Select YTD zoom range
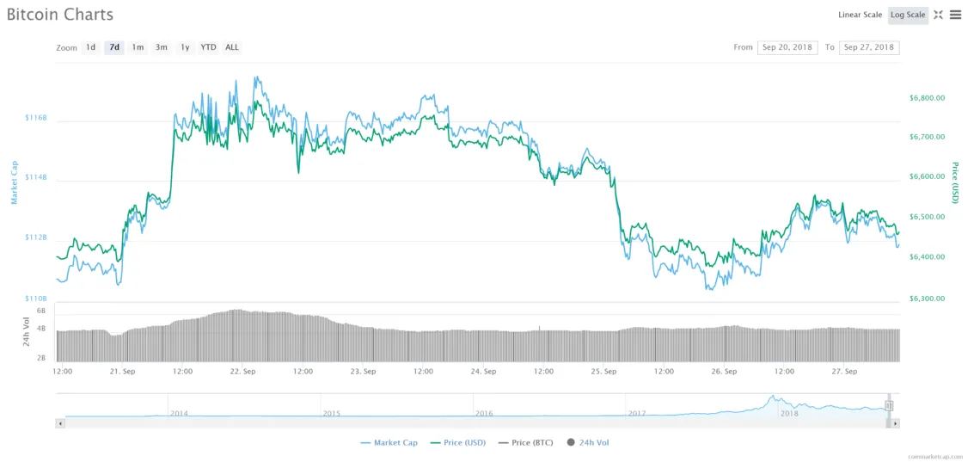Viewport: 980px width, 462px height. click(208, 47)
